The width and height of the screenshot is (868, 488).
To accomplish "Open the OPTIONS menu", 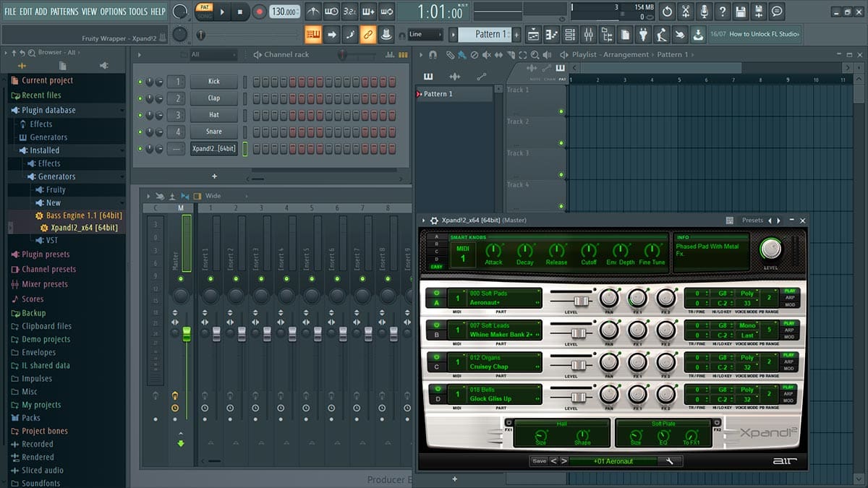I will click(113, 12).
